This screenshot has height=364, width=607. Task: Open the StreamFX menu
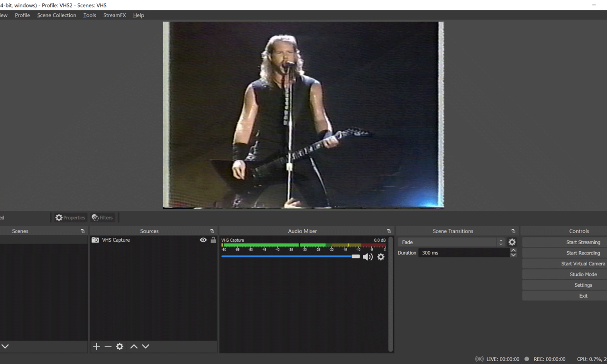click(x=114, y=15)
